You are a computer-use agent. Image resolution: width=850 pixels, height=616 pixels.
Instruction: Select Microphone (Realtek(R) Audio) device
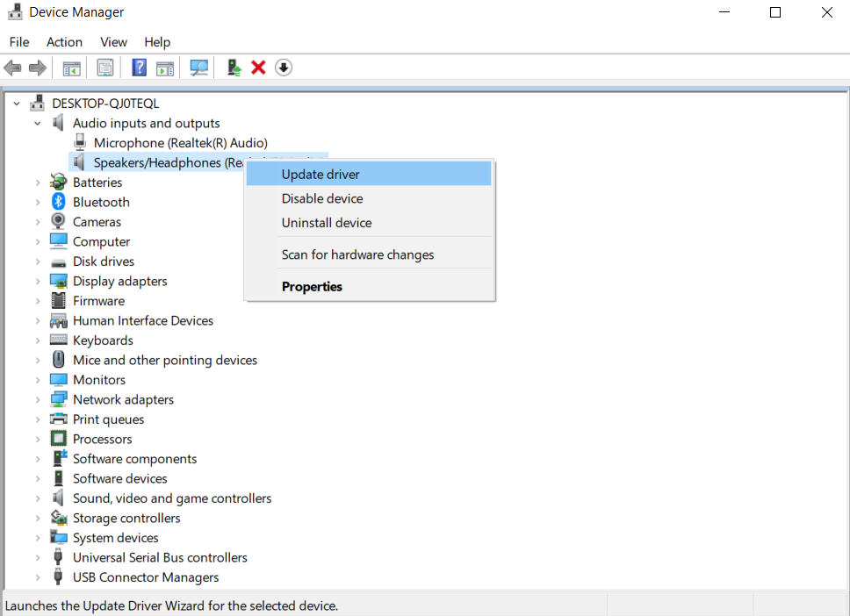[180, 143]
